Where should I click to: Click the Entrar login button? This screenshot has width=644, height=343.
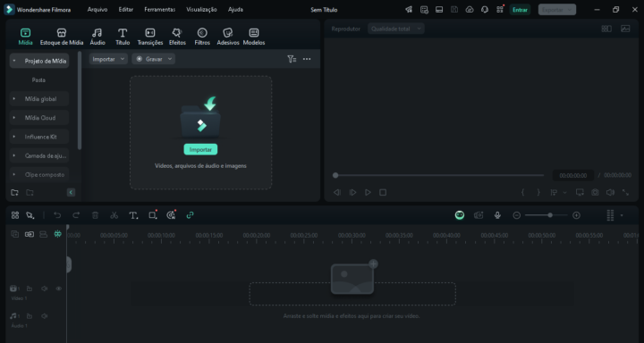[x=520, y=10]
